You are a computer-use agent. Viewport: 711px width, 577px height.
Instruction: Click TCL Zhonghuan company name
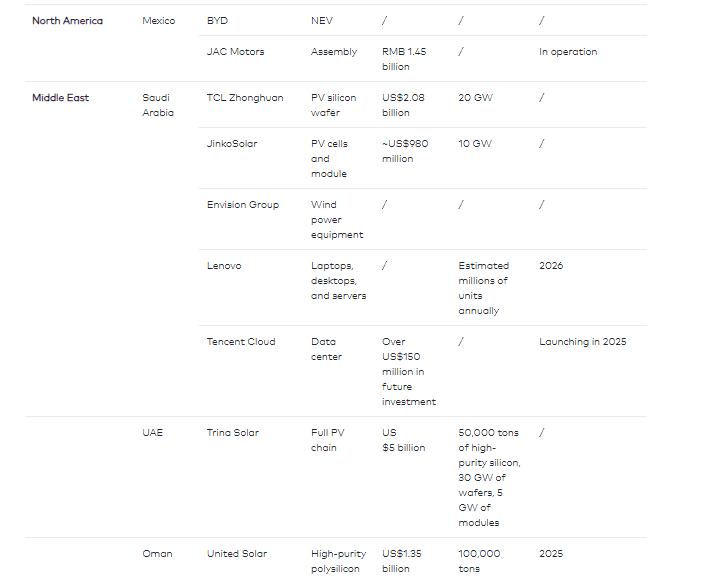pyautogui.click(x=245, y=98)
